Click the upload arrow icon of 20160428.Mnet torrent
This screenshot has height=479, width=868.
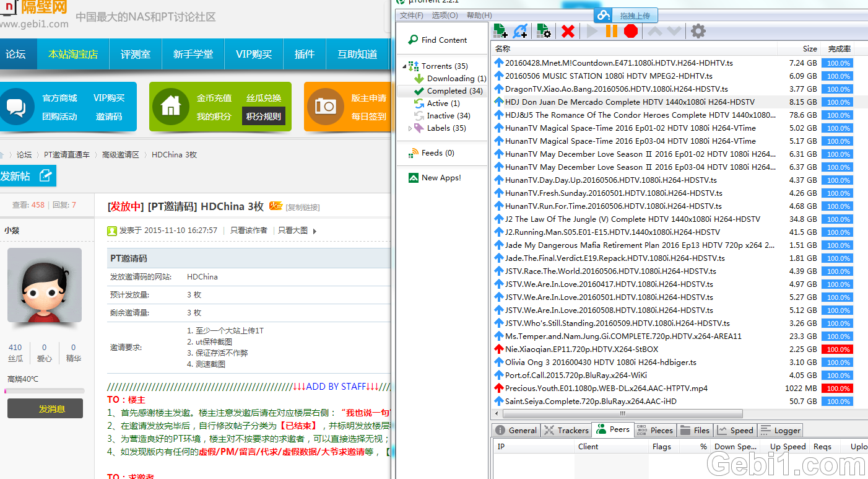(x=499, y=63)
